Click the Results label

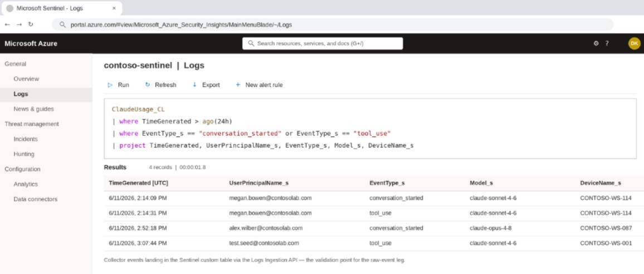(x=115, y=168)
